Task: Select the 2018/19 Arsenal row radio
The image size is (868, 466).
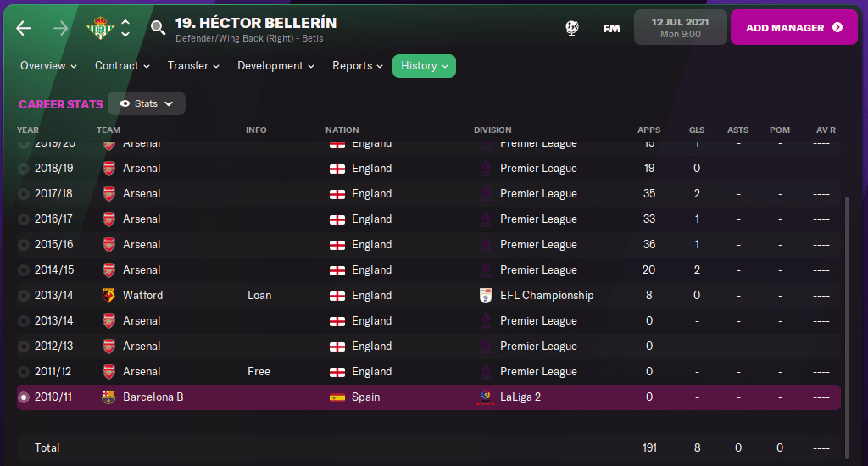Action: [x=24, y=169]
